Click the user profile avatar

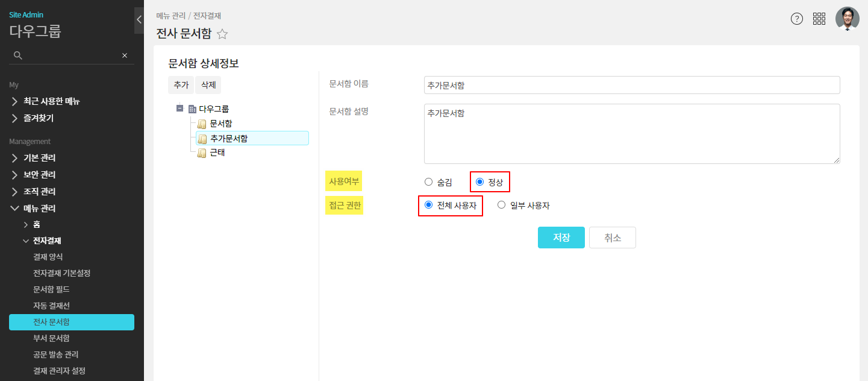point(848,19)
